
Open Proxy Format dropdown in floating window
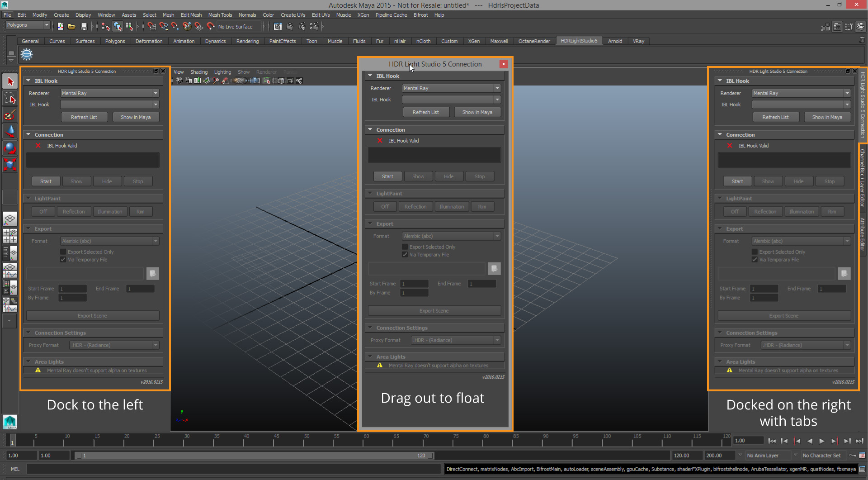(456, 340)
